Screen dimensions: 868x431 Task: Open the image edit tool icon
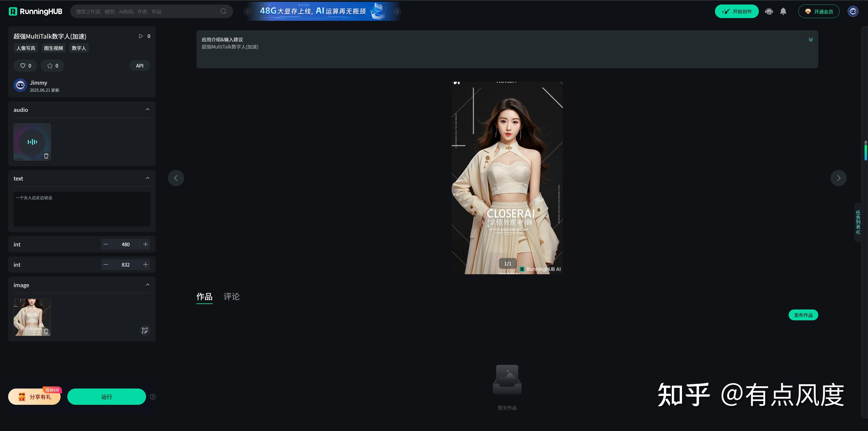tap(145, 331)
